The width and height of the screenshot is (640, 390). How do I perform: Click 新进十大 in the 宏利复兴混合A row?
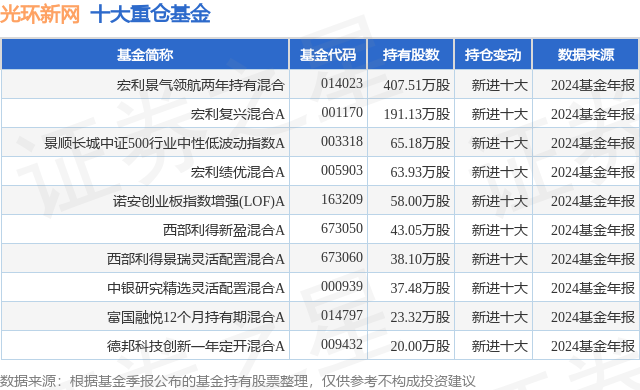pyautogui.click(x=500, y=114)
